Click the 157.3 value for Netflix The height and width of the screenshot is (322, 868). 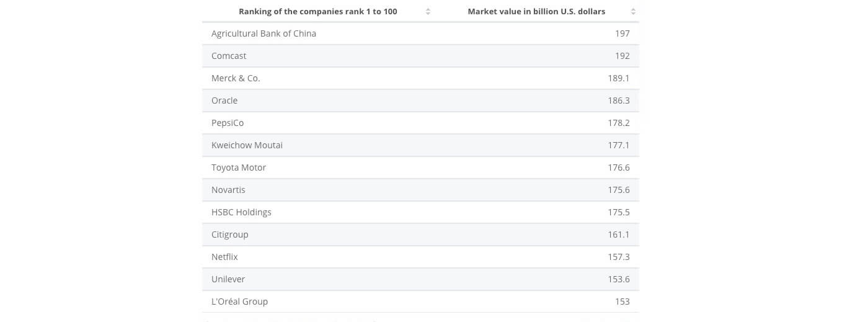(619, 257)
